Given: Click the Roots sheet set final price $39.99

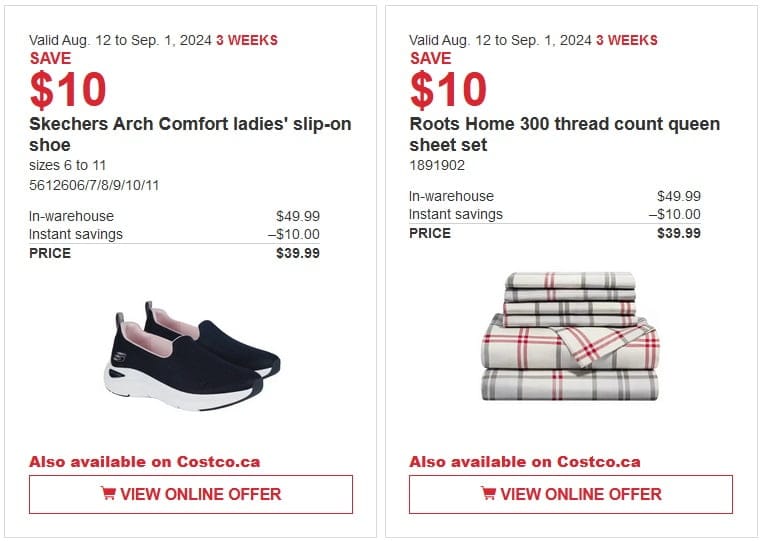Looking at the screenshot, I should click(x=679, y=233).
